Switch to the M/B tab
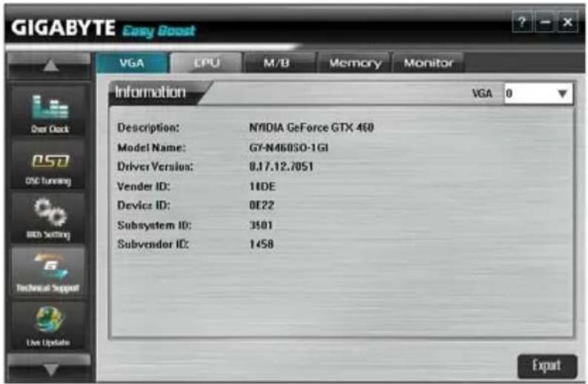The height and width of the screenshot is (384, 588). (x=279, y=62)
